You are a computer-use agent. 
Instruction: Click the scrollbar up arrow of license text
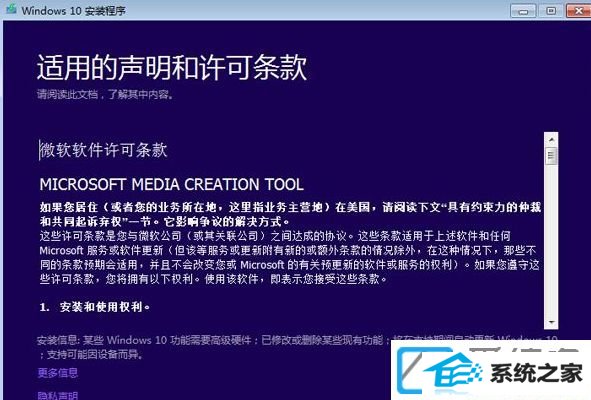[551, 140]
